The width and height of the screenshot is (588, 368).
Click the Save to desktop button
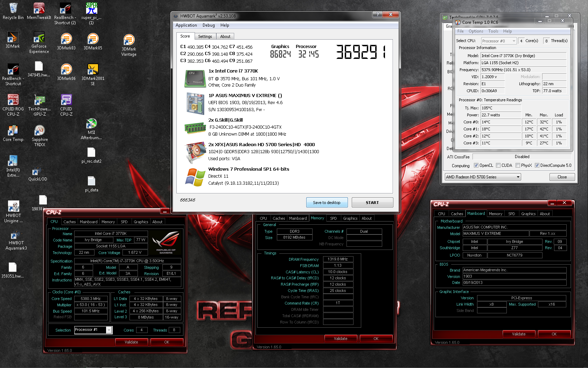coord(327,203)
